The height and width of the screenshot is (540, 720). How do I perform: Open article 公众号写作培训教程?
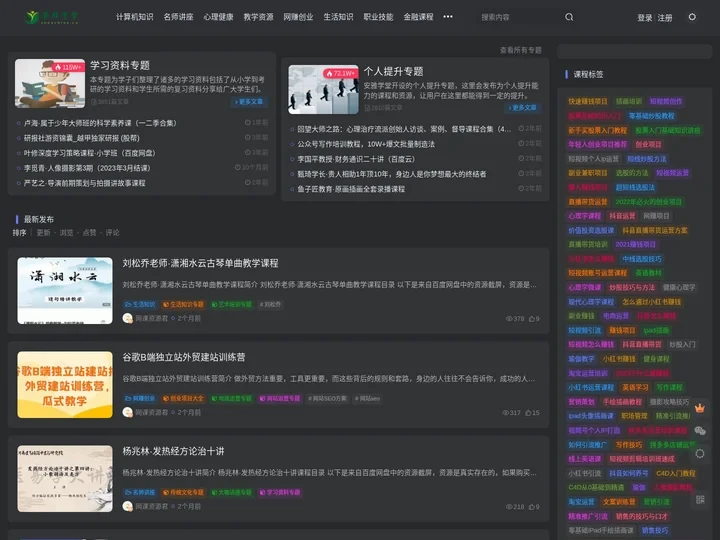tap(366, 144)
